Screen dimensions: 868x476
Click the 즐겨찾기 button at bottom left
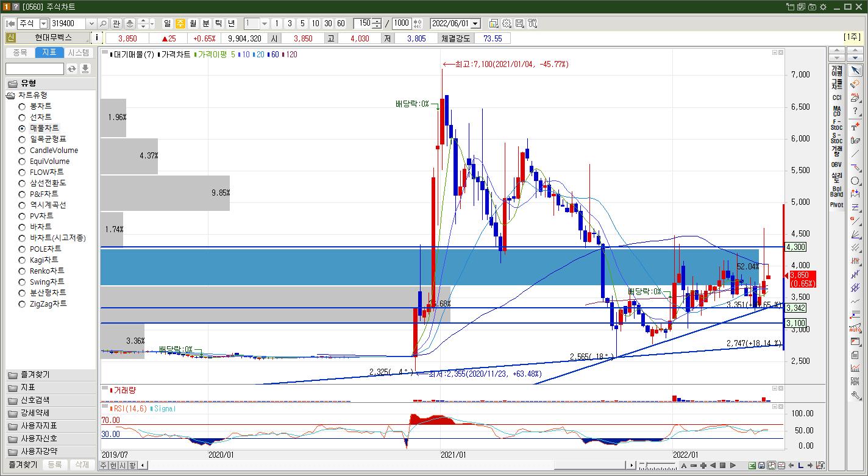22,464
